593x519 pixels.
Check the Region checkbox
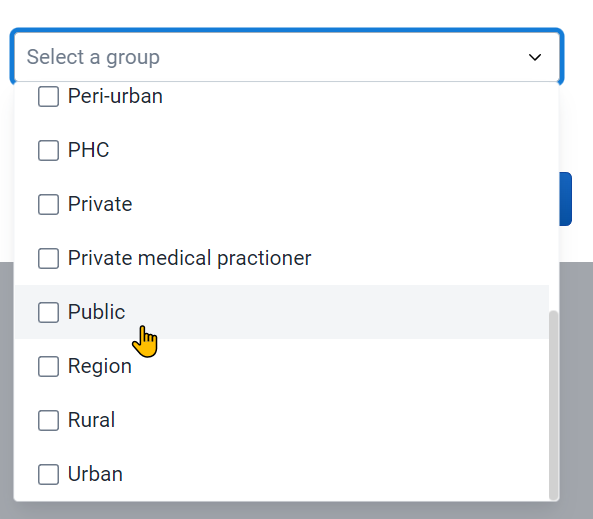pyautogui.click(x=48, y=367)
